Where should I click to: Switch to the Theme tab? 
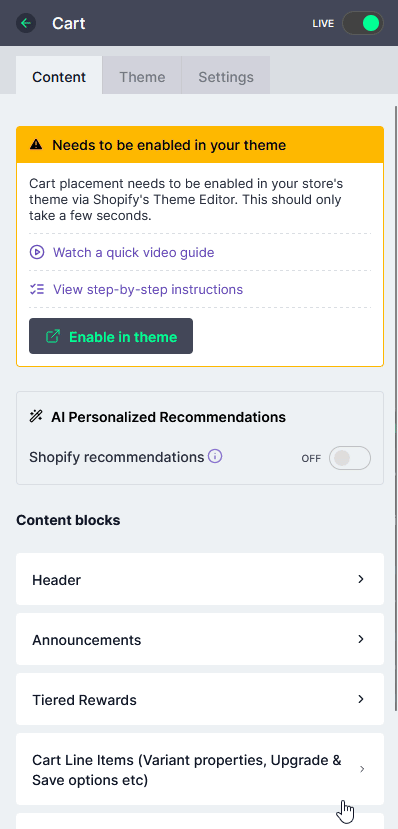pyautogui.click(x=142, y=77)
